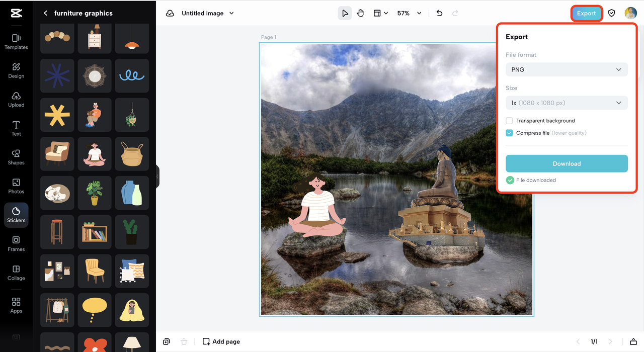Open the Collage panel

[x=16, y=273]
